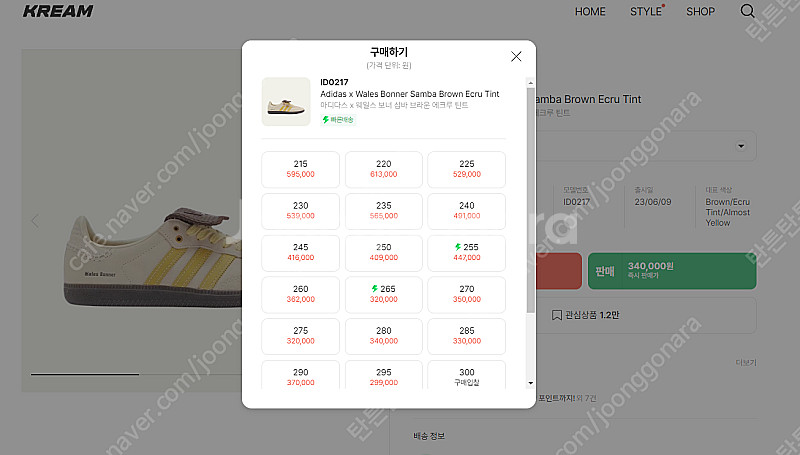Open the STYLE menu
This screenshot has height=455, width=800.
click(x=646, y=11)
